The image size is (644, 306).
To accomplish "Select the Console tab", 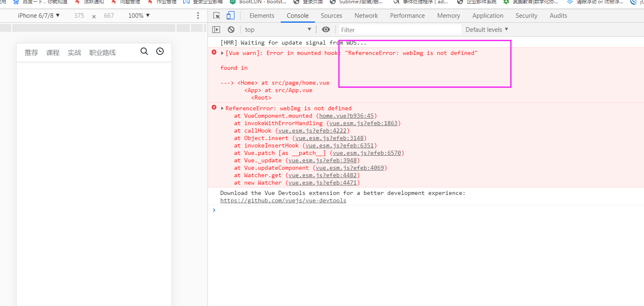I will click(x=298, y=16).
